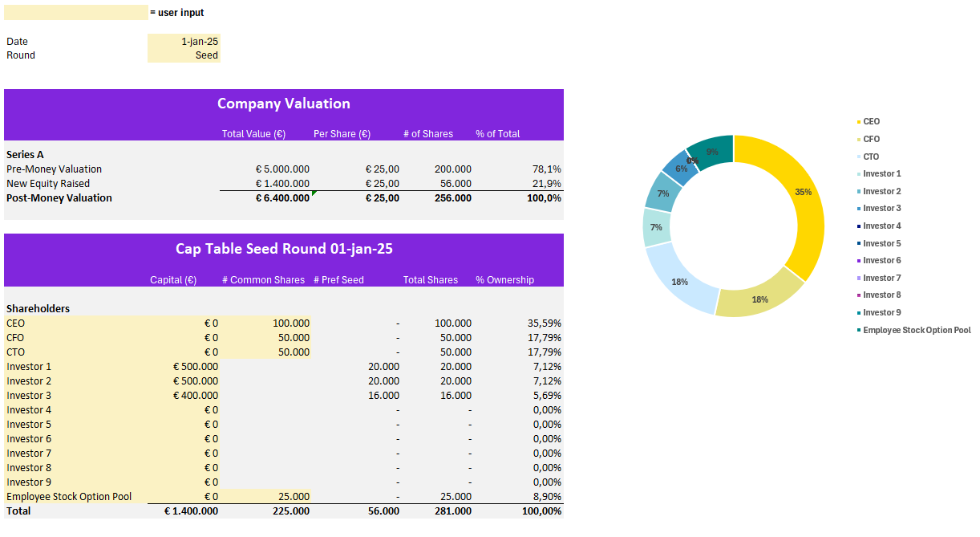Select the Employee Stock Option Pool legend entry
Screen dimensions: 980x537
click(916, 330)
